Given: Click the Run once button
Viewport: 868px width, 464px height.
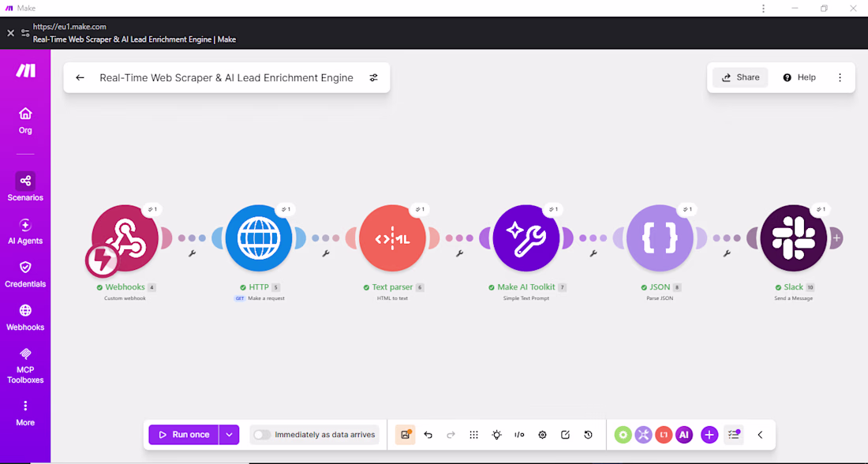Looking at the screenshot, I should 184,435.
